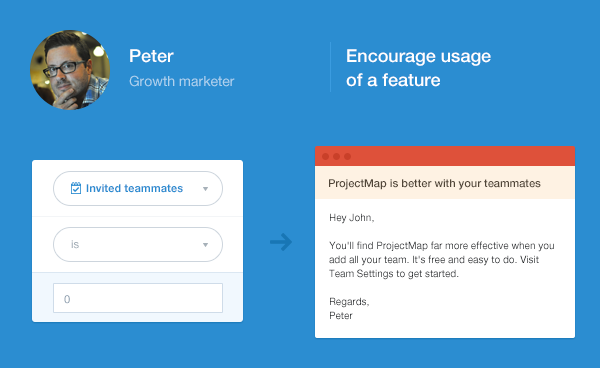Click the red titlebar of the message window
This screenshot has height=368, width=600.
tap(445, 156)
